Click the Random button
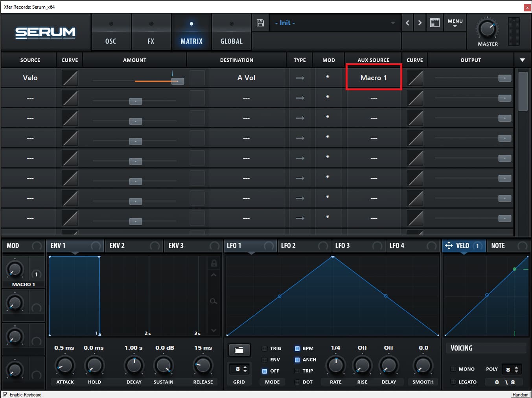The image size is (532, 398). [x=520, y=394]
